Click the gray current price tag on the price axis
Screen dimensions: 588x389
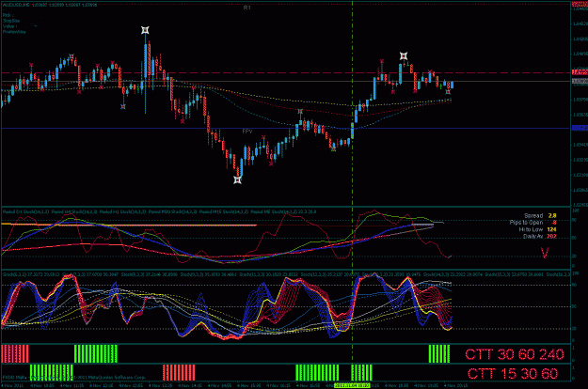click(580, 81)
